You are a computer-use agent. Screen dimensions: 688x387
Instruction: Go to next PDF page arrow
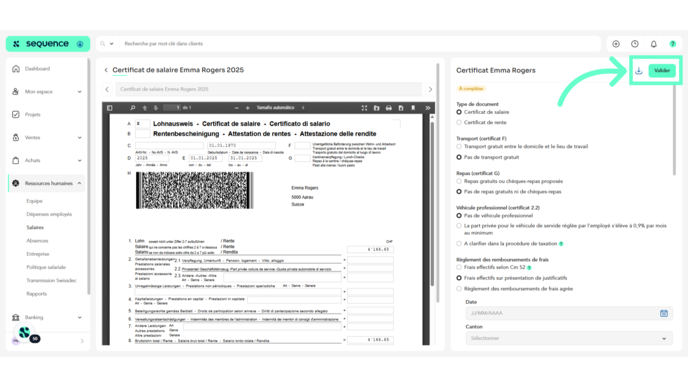click(x=155, y=108)
